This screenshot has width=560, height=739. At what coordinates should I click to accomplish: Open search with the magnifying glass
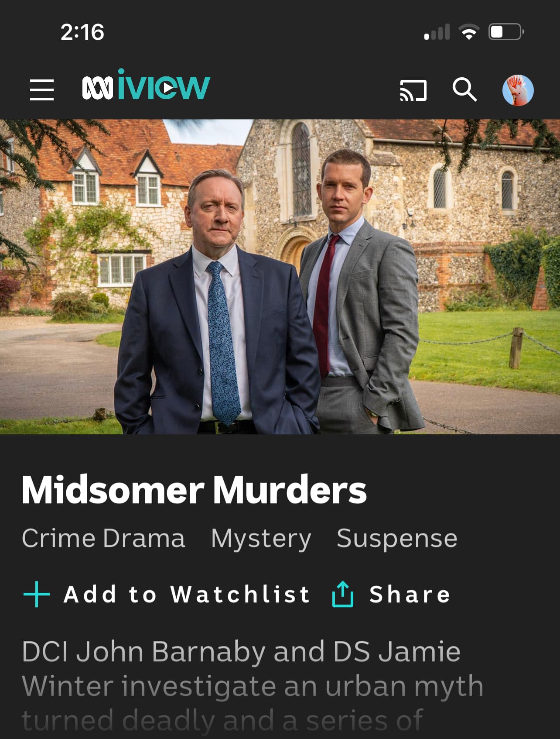(464, 89)
